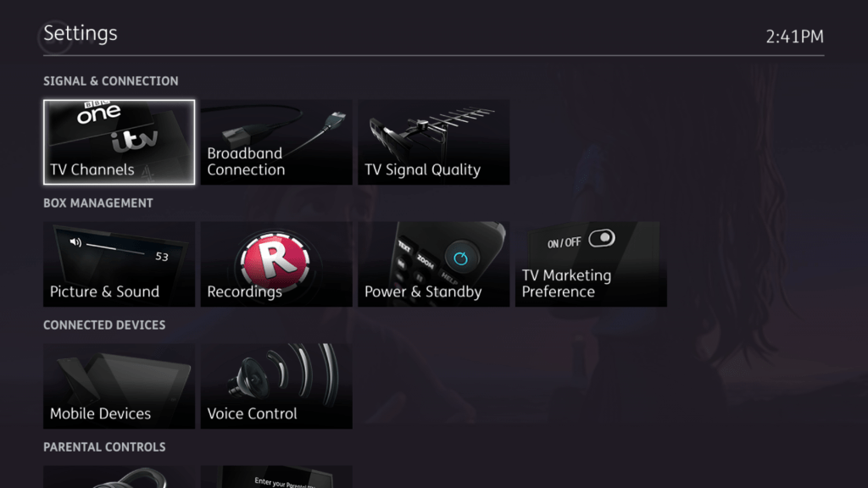Click the ethernet cable icon
Image resolution: width=868 pixels, height=488 pixels.
coord(283,129)
